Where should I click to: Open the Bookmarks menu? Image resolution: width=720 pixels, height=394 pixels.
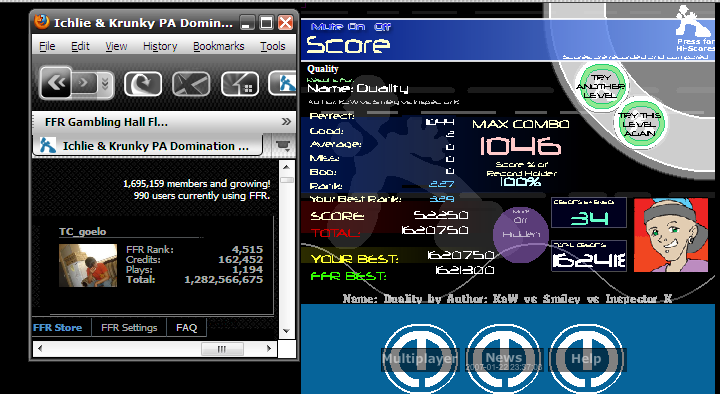point(219,46)
